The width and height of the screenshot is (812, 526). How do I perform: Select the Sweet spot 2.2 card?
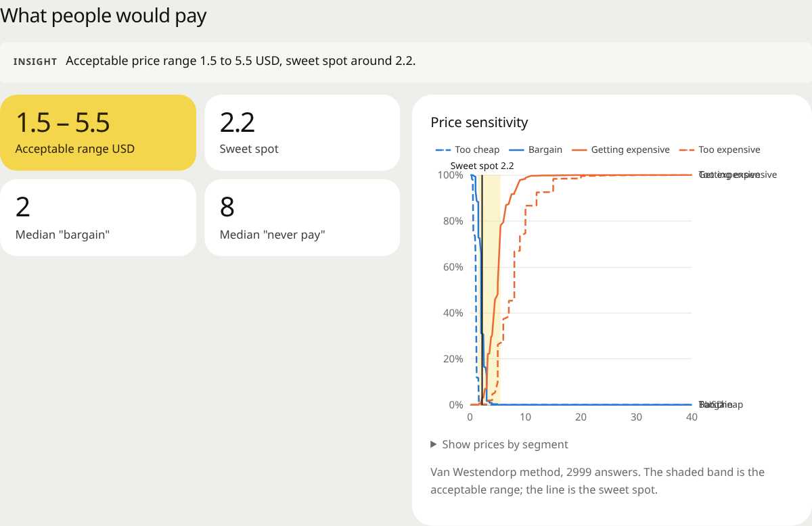(302, 133)
